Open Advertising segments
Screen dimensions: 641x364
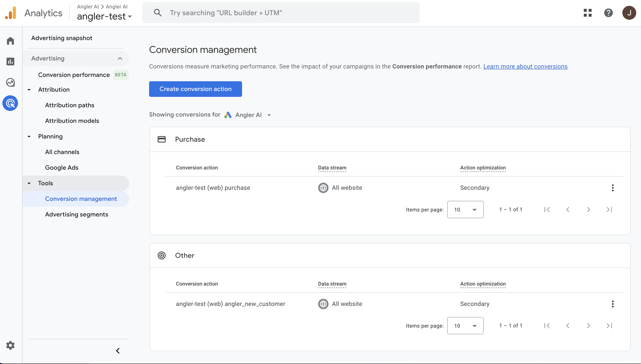click(x=76, y=214)
